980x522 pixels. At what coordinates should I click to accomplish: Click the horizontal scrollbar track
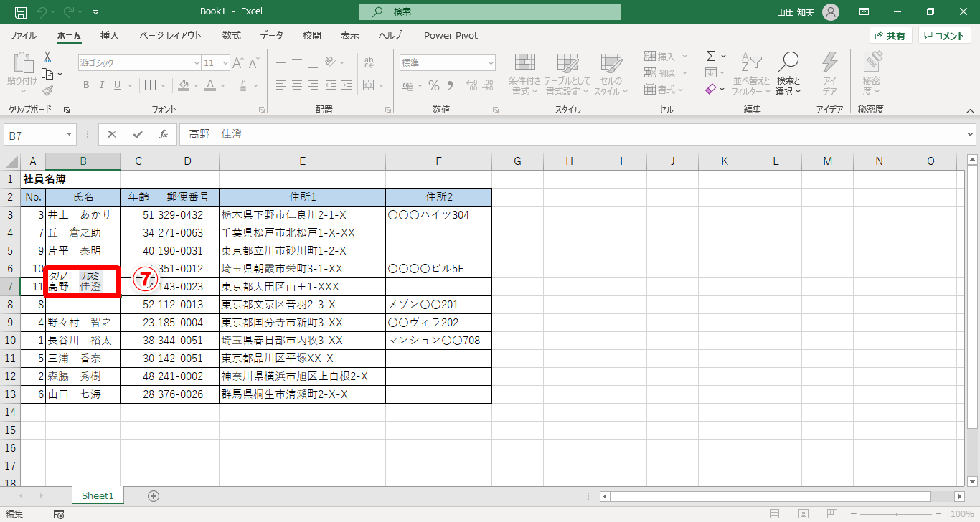pyautogui.click(x=782, y=496)
